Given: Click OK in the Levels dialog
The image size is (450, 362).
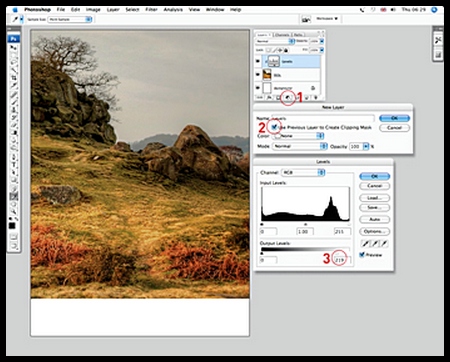Looking at the screenshot, I should [x=374, y=176].
